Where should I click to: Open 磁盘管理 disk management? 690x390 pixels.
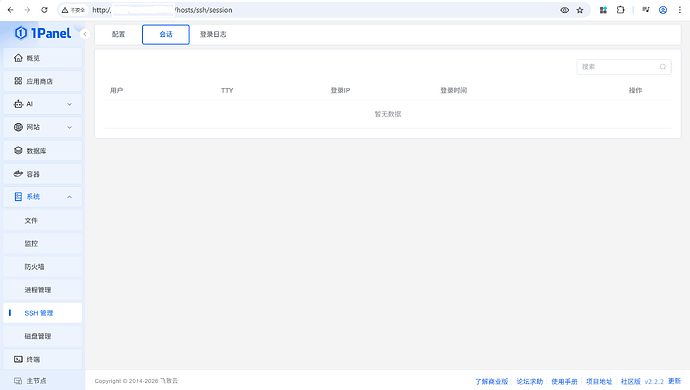[x=43, y=336]
